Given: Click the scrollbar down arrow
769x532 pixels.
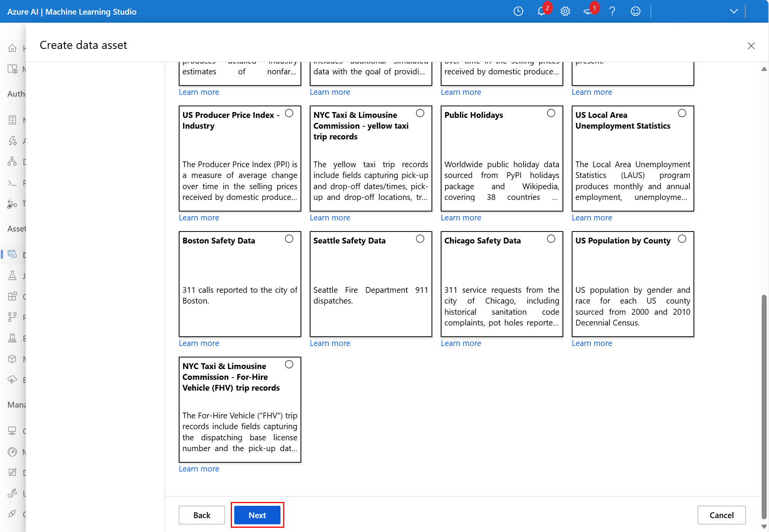Looking at the screenshot, I should coord(764,526).
